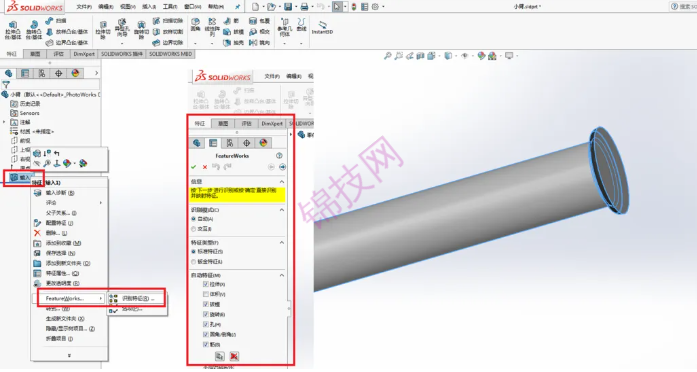Select the 交互 (Interactive) recognition mode radio
Screen dimensions: 697x372
click(193, 229)
